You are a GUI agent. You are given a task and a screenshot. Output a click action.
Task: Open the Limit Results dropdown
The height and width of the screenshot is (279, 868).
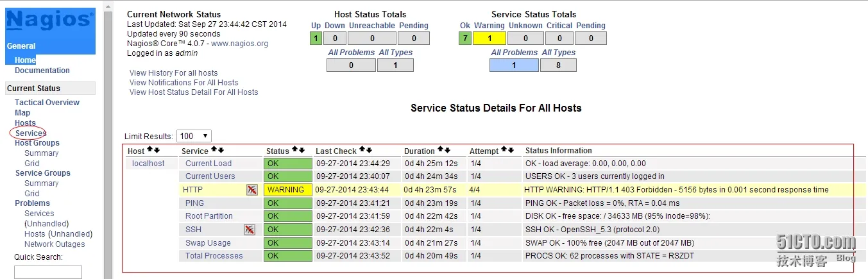[x=194, y=136]
